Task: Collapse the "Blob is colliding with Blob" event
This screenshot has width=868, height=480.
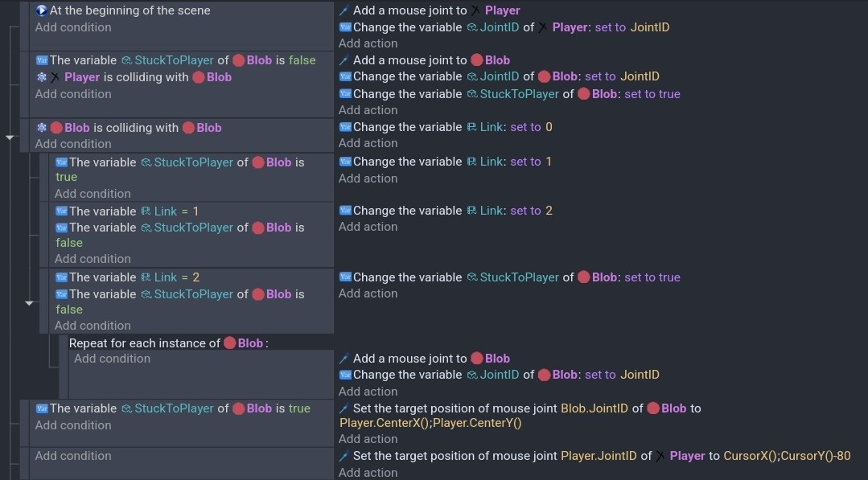Action: (x=10, y=137)
